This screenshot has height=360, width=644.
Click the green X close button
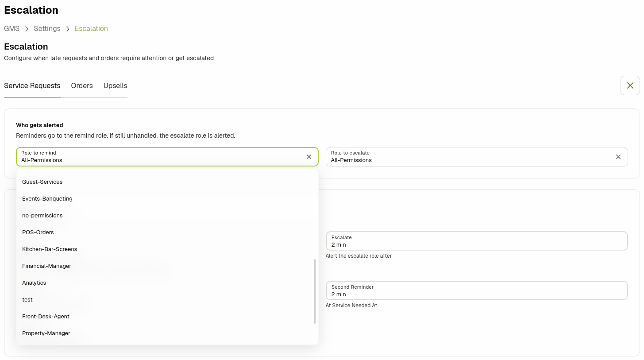coord(630,85)
